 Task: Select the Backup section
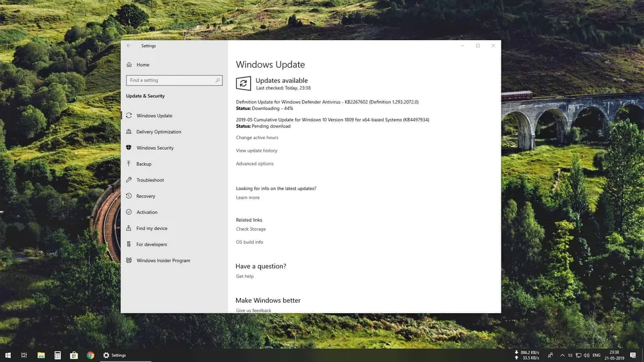pyautogui.click(x=144, y=164)
